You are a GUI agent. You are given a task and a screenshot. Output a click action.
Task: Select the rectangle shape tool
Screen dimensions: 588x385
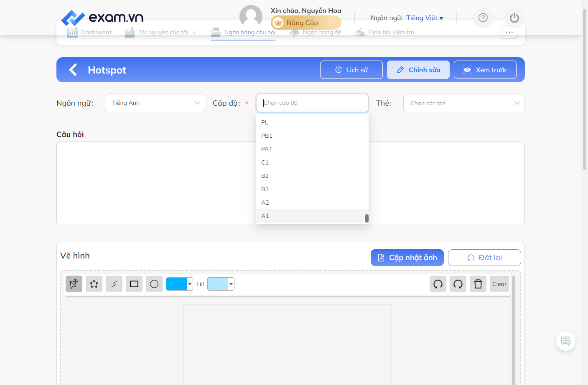click(x=134, y=284)
